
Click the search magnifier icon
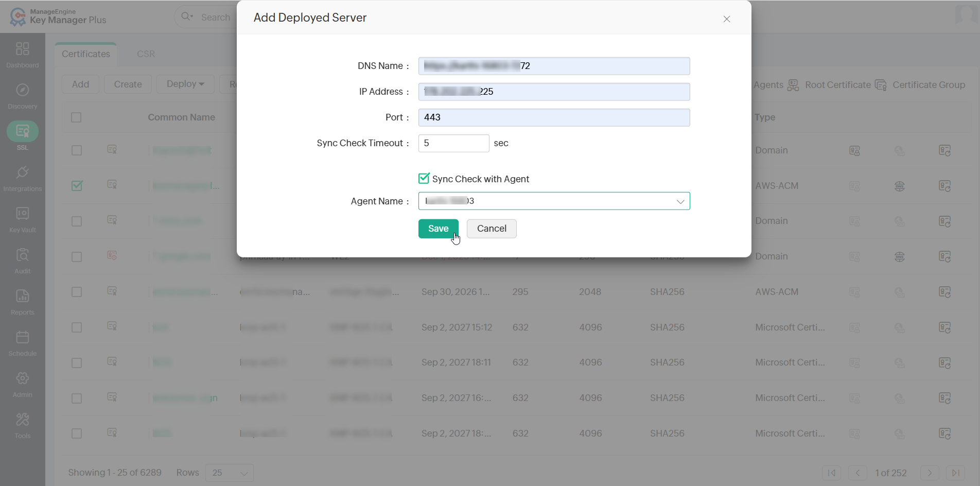click(186, 16)
